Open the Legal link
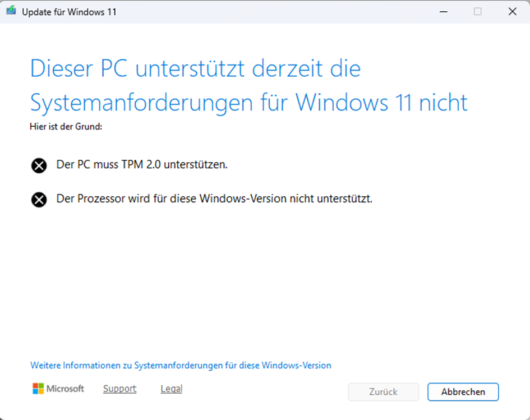Image resolution: width=530 pixels, height=420 pixels. [172, 389]
